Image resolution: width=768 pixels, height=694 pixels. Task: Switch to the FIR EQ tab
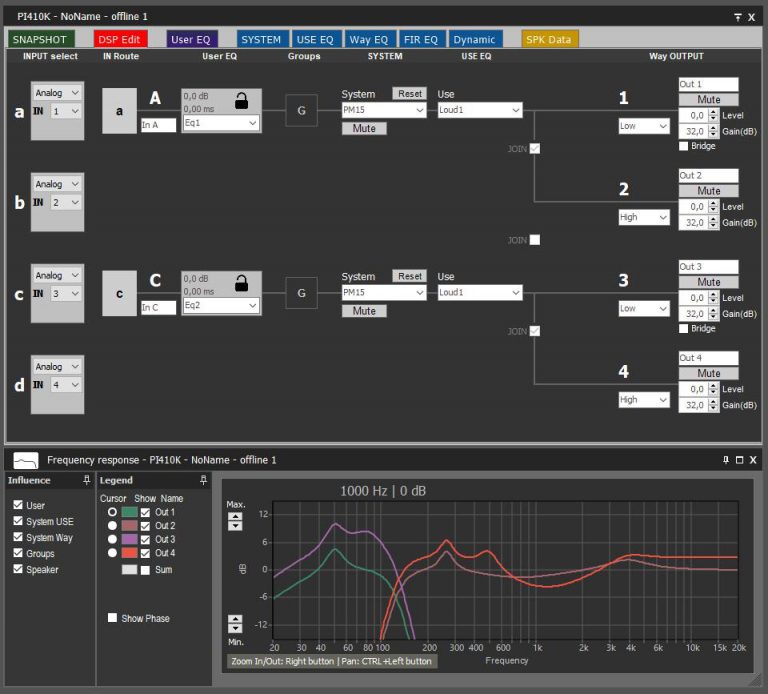420,39
